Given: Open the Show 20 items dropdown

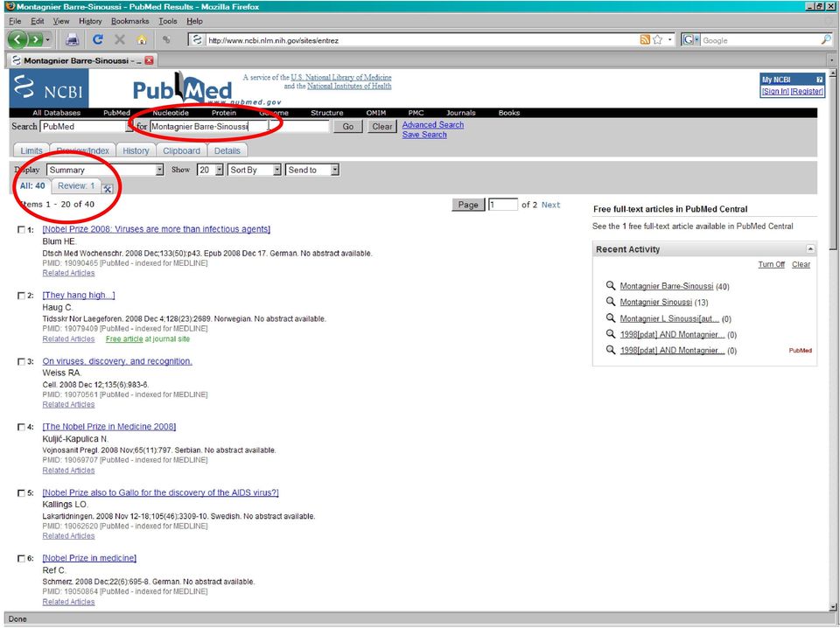Looking at the screenshot, I should pos(211,170).
